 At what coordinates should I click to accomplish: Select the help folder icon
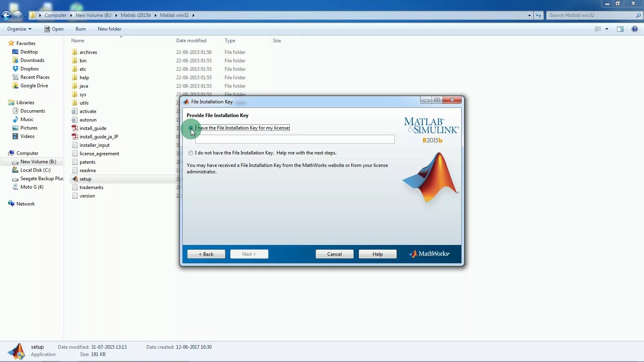[74, 77]
